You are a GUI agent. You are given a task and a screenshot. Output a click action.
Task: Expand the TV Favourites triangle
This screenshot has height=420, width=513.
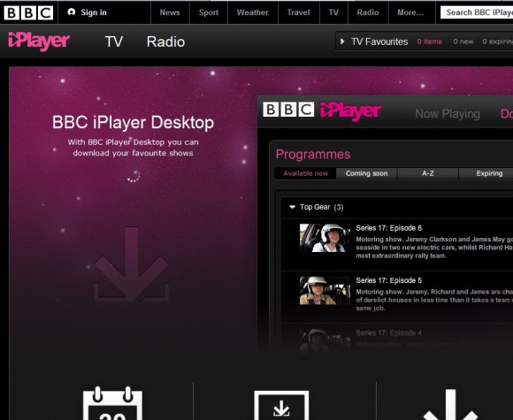342,42
